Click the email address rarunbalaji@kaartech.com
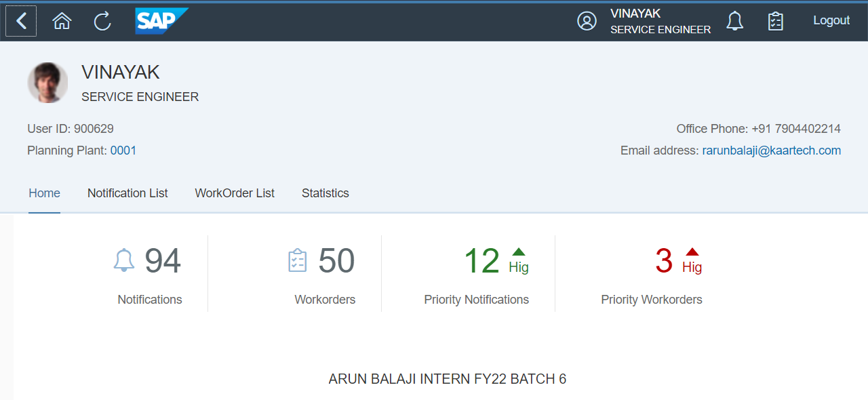The image size is (868, 400). (772, 150)
